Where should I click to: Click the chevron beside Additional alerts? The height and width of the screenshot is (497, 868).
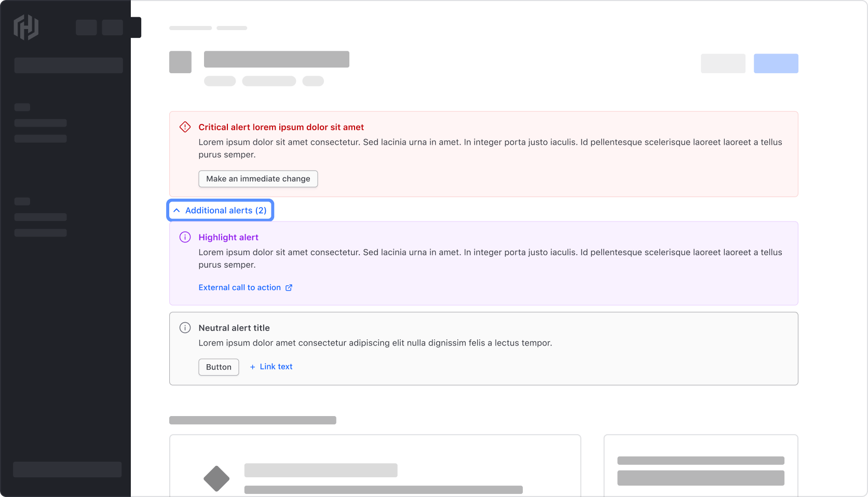click(x=177, y=210)
